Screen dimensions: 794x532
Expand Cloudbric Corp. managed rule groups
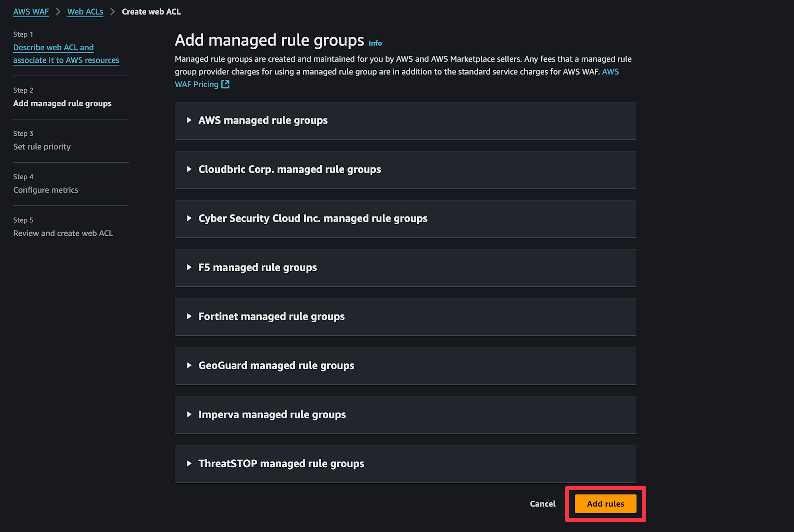point(405,170)
